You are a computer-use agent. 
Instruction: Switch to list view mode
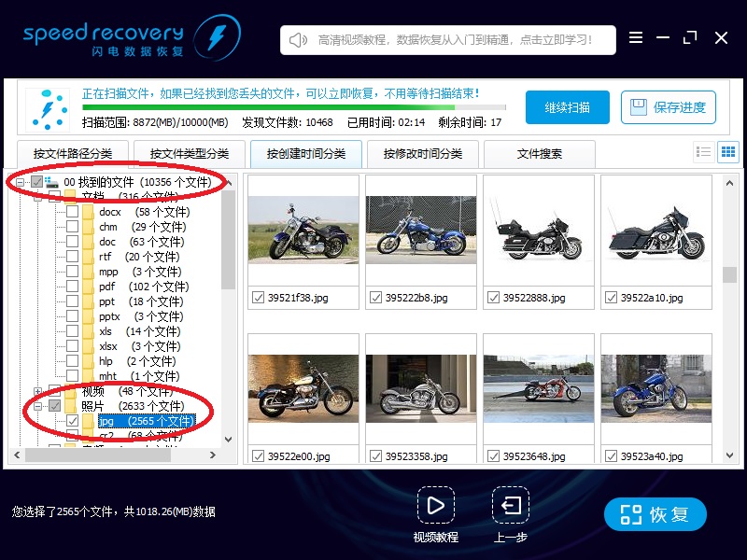(704, 151)
